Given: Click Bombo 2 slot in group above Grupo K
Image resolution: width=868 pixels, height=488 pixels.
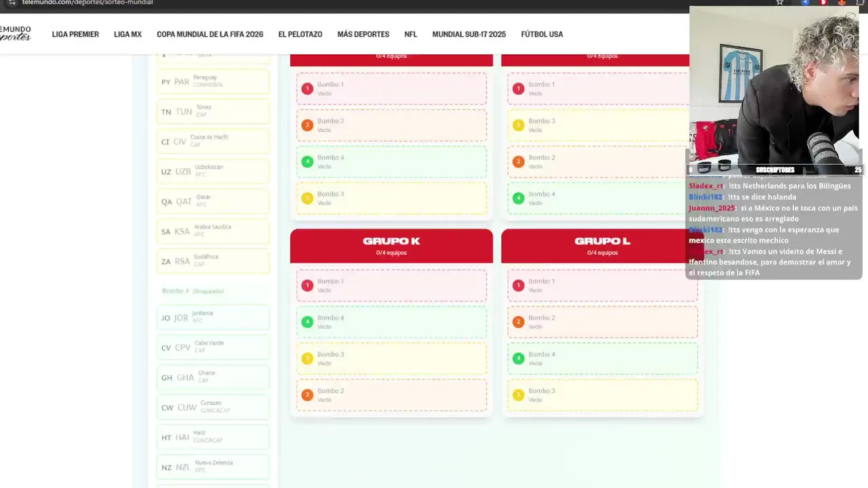Looking at the screenshot, I should (x=391, y=125).
